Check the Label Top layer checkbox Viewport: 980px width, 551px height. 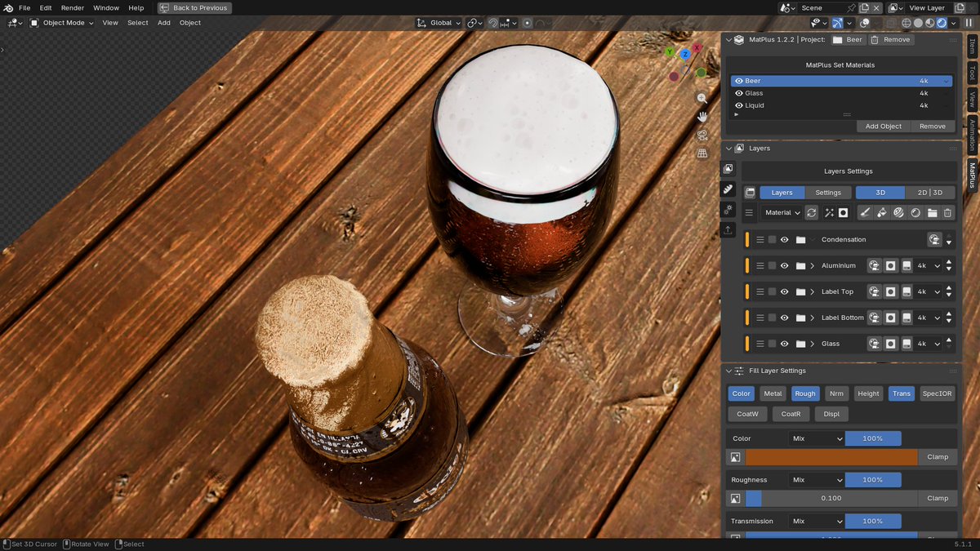772,291
